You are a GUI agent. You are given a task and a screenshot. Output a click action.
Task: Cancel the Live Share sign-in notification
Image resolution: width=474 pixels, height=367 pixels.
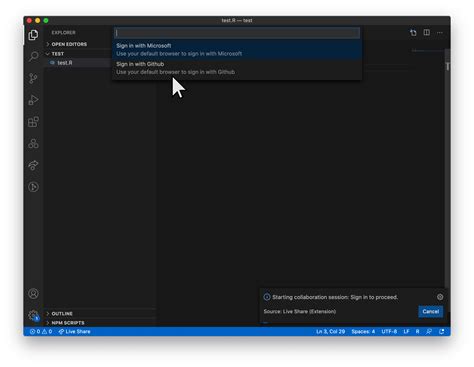tap(430, 312)
